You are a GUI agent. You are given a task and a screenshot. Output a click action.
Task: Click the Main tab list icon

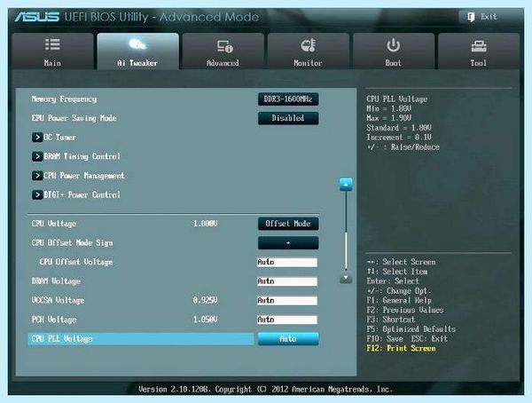click(x=52, y=44)
